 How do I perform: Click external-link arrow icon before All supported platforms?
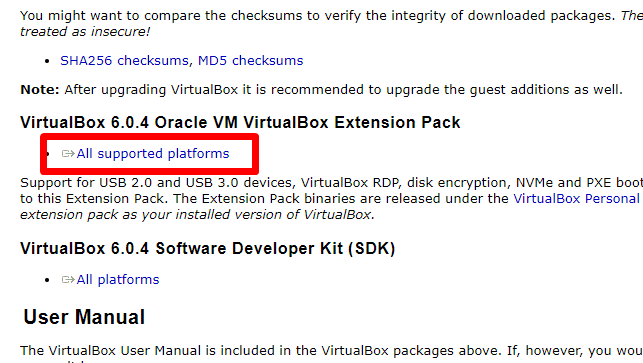click(x=68, y=154)
